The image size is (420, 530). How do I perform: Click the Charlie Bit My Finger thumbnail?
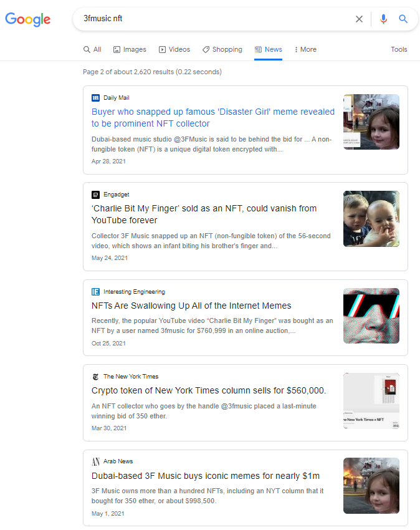[371, 219]
